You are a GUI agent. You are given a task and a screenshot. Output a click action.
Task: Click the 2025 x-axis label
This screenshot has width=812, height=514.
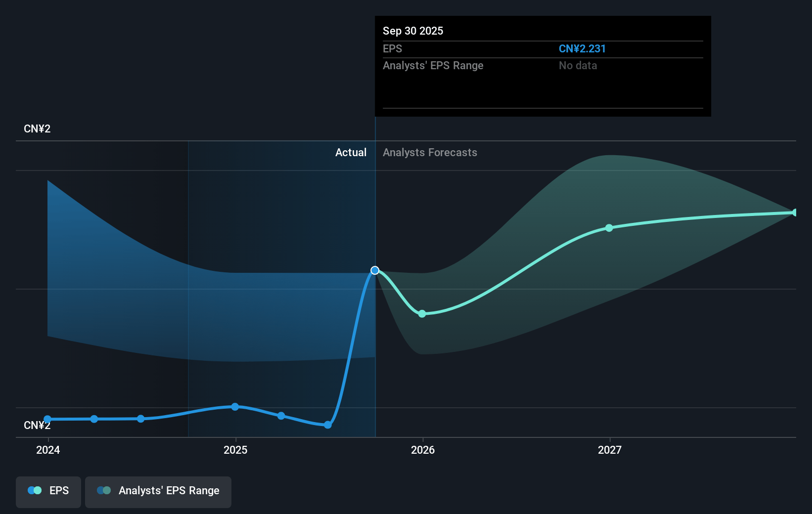point(235,450)
